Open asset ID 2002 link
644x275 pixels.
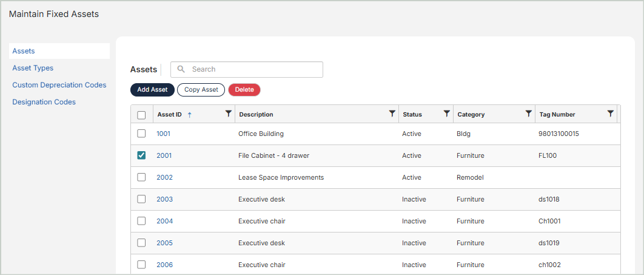tap(164, 177)
